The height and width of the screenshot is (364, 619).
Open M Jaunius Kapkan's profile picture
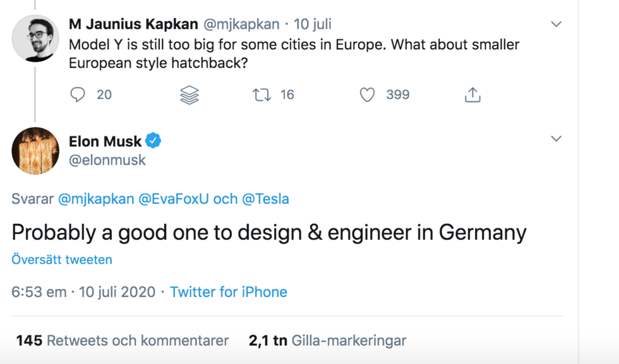coord(35,37)
